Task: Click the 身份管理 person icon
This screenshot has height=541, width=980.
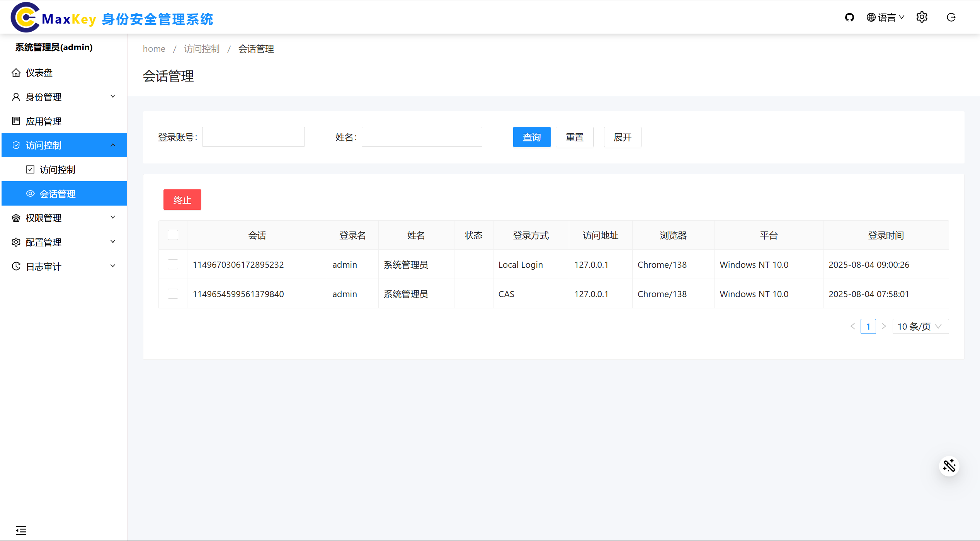Action: tap(16, 97)
